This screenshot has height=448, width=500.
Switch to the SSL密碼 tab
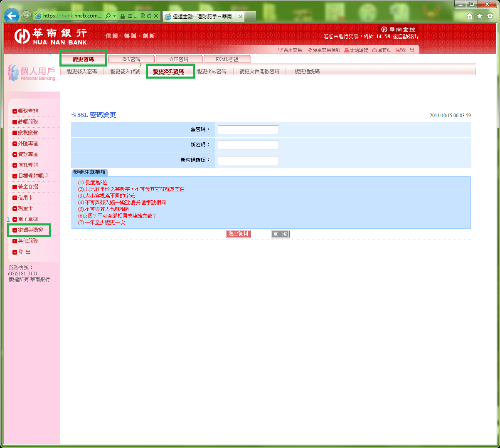click(x=131, y=59)
